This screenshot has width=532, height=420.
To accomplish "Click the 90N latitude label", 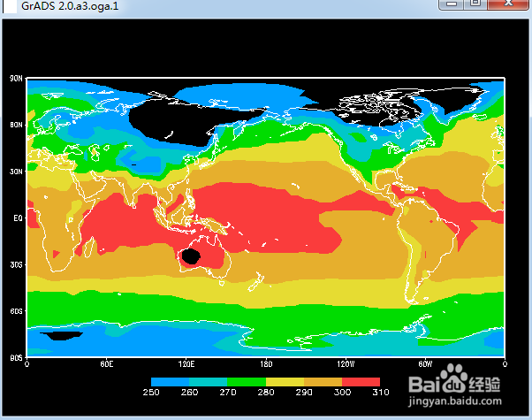I will (16, 79).
